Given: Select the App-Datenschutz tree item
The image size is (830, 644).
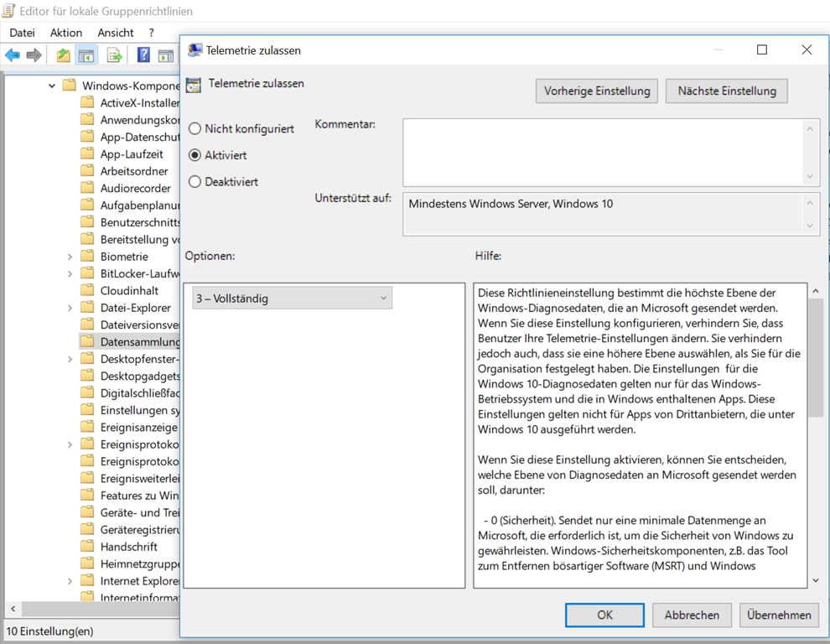Looking at the screenshot, I should pos(140,137).
